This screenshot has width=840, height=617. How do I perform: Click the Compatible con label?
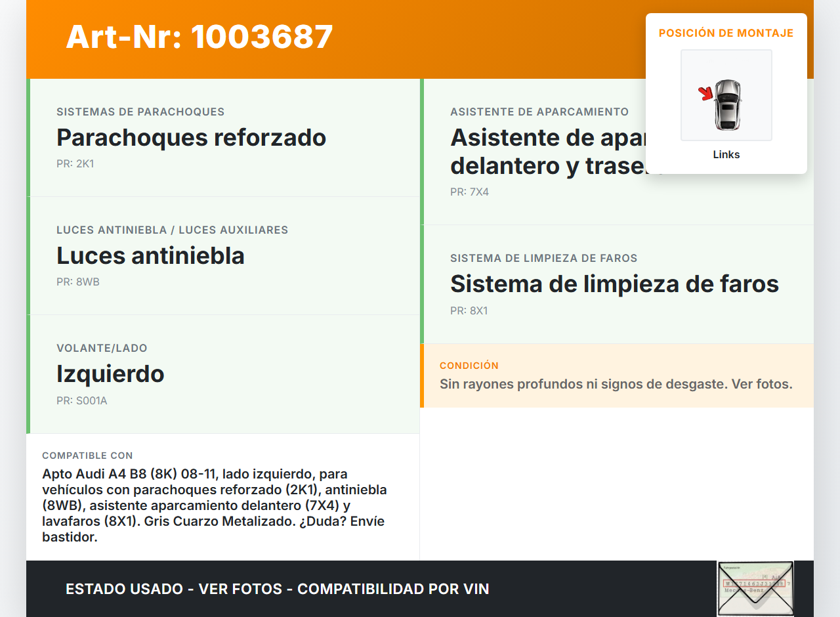coord(87,455)
